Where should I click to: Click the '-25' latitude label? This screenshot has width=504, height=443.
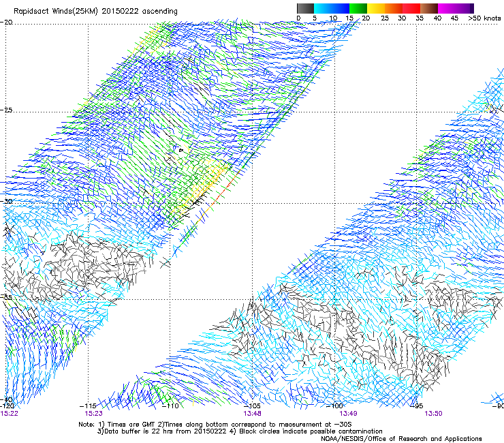pyautogui.click(x=6, y=110)
